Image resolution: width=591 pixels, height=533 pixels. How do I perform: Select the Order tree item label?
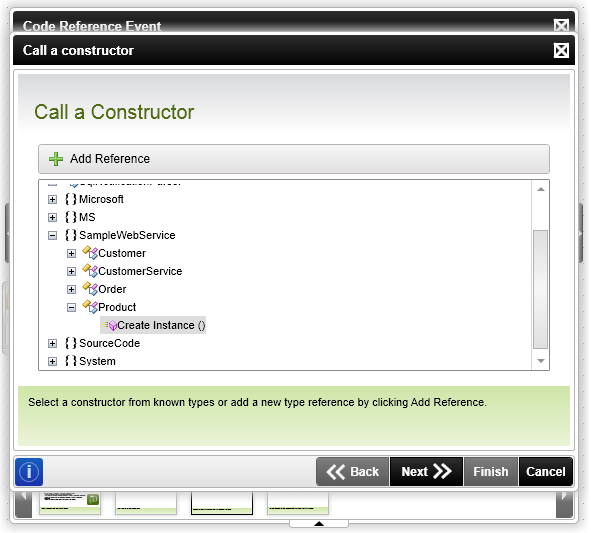[x=112, y=289]
